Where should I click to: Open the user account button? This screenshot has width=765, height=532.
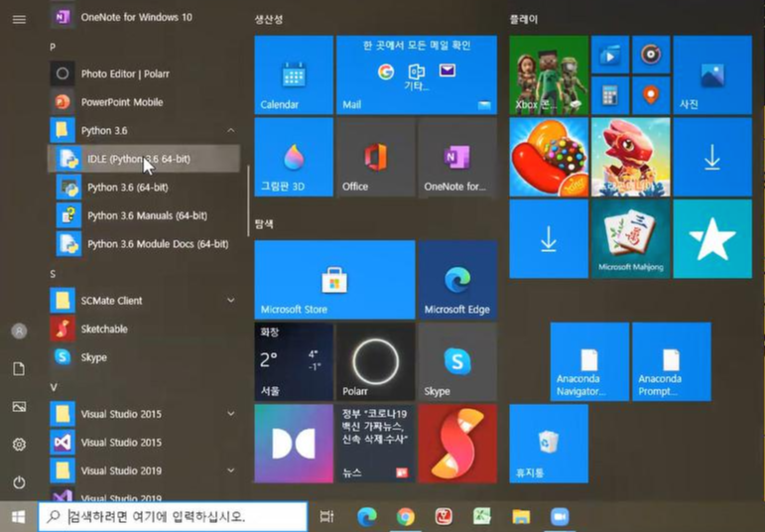click(x=19, y=331)
